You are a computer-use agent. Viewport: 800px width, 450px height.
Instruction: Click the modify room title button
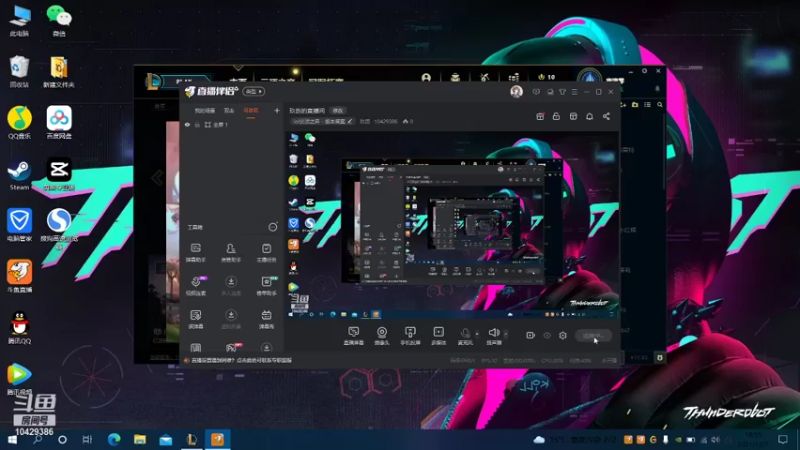tap(338, 111)
